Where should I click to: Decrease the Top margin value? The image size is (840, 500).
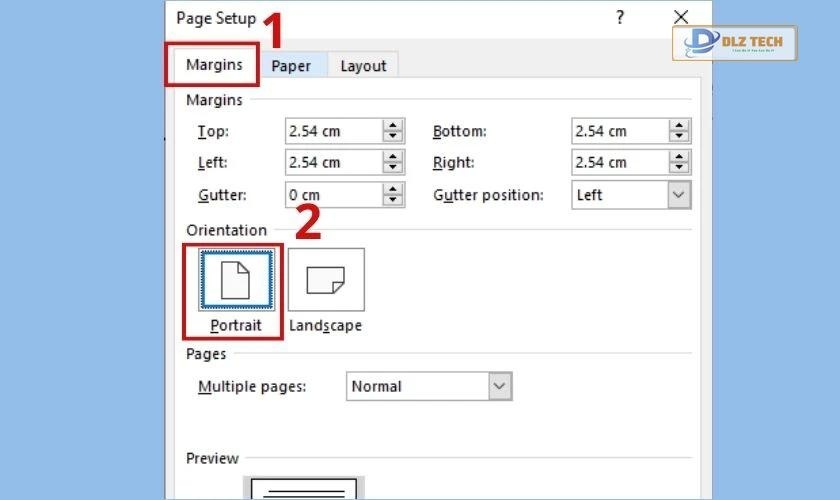point(393,137)
